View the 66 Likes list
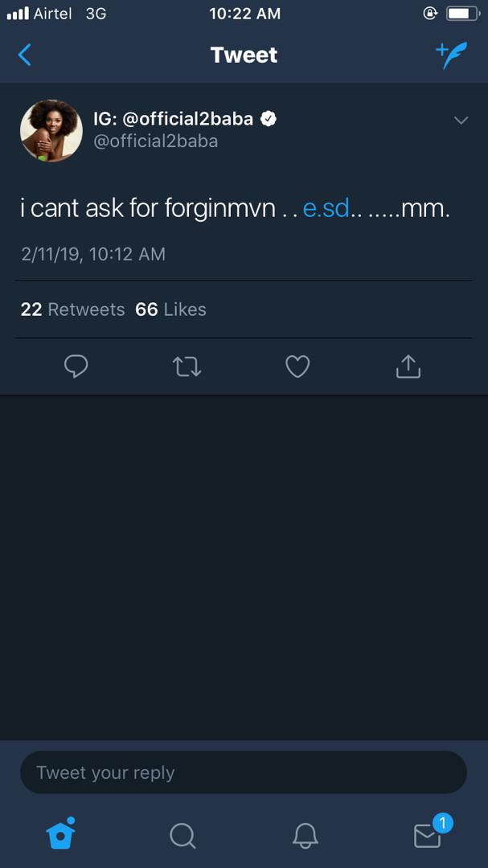The image size is (488, 868). pyautogui.click(x=170, y=309)
